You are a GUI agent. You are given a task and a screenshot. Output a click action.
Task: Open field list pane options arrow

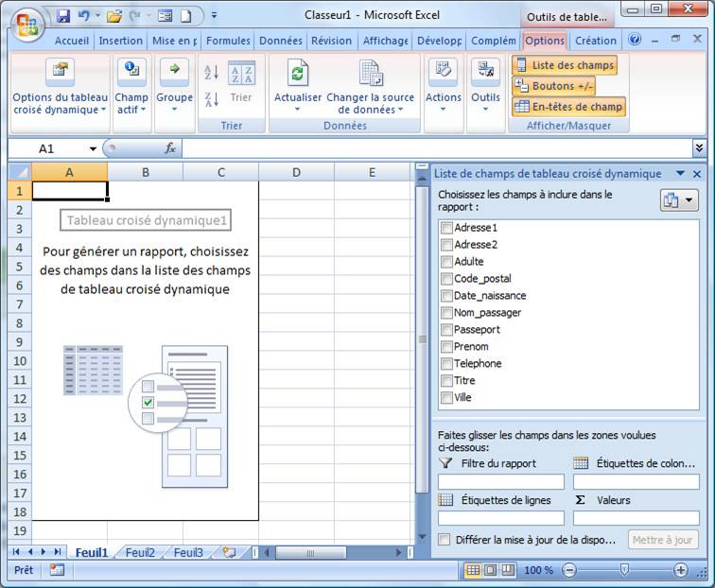tap(680, 174)
